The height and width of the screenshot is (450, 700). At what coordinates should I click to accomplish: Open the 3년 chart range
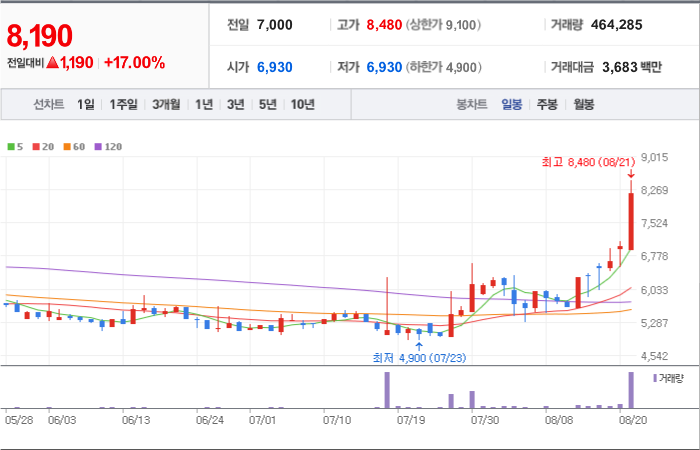[235, 104]
